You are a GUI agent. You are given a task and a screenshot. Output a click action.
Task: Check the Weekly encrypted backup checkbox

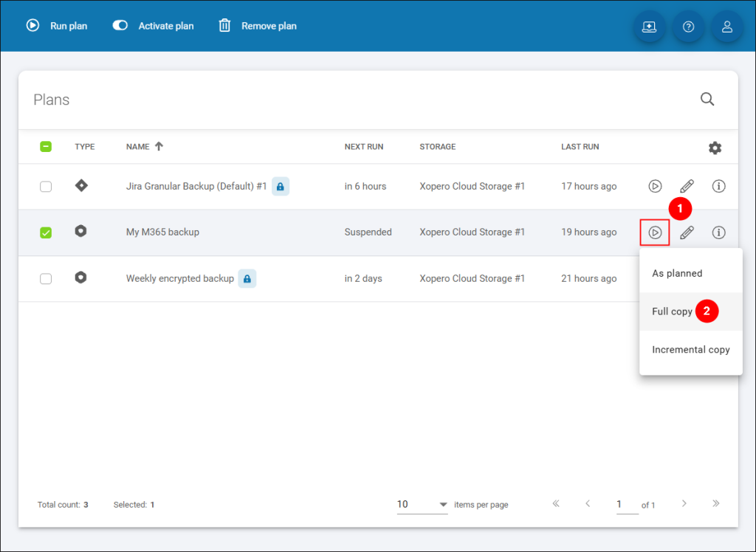(x=46, y=279)
